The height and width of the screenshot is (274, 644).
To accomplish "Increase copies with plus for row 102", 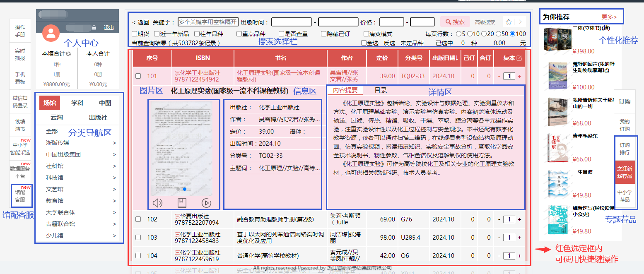I will [x=519, y=219].
